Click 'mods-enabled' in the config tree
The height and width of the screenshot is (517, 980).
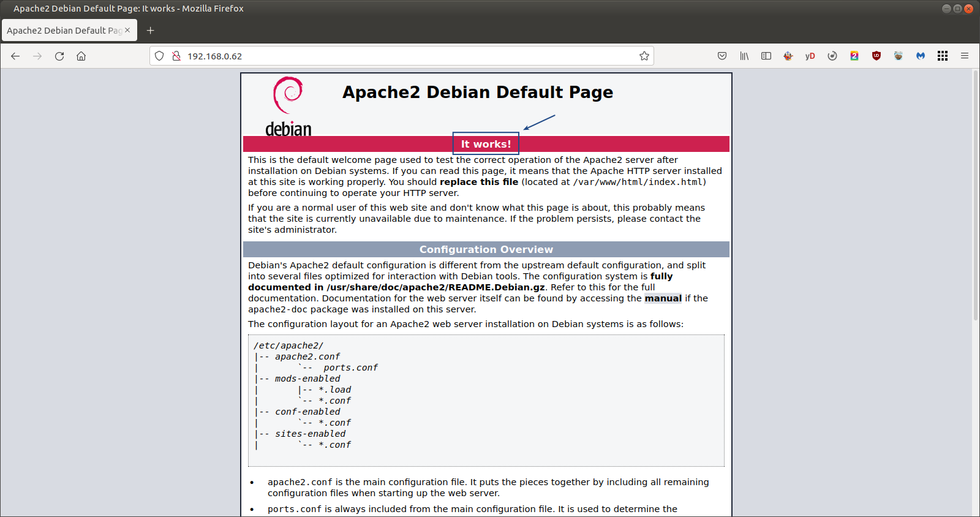click(x=307, y=379)
